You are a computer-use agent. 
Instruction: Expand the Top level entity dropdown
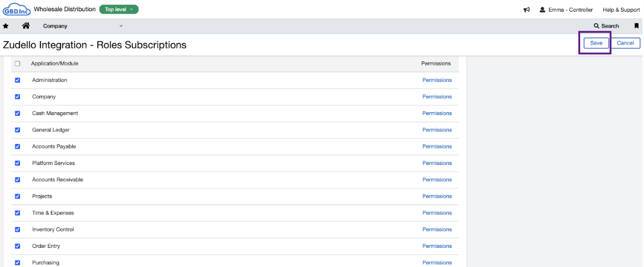[x=119, y=9]
